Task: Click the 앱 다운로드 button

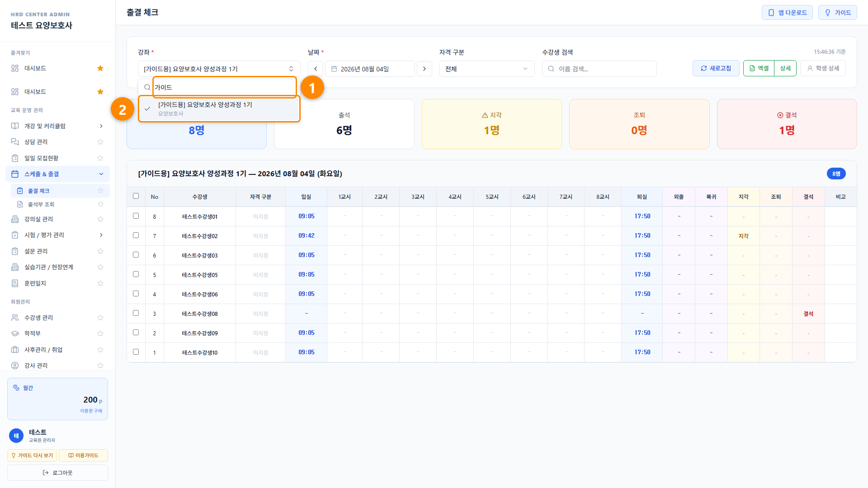Action: coord(787,13)
